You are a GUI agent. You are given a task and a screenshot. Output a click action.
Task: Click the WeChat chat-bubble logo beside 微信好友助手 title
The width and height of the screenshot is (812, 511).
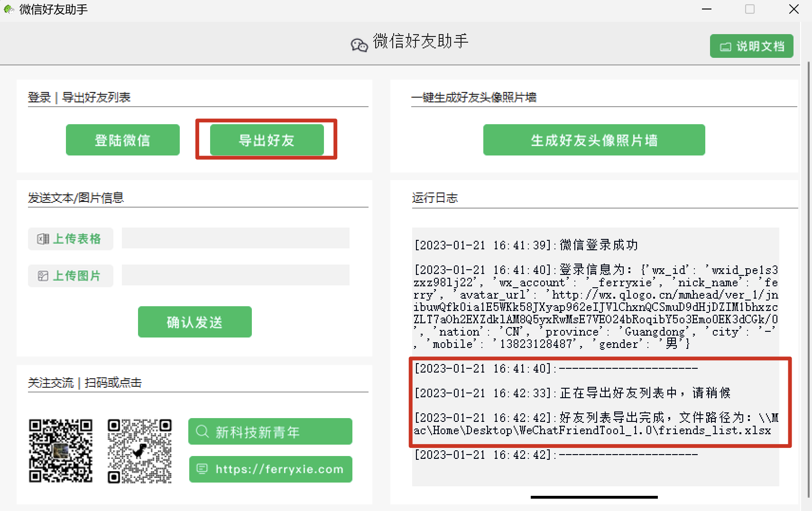359,44
